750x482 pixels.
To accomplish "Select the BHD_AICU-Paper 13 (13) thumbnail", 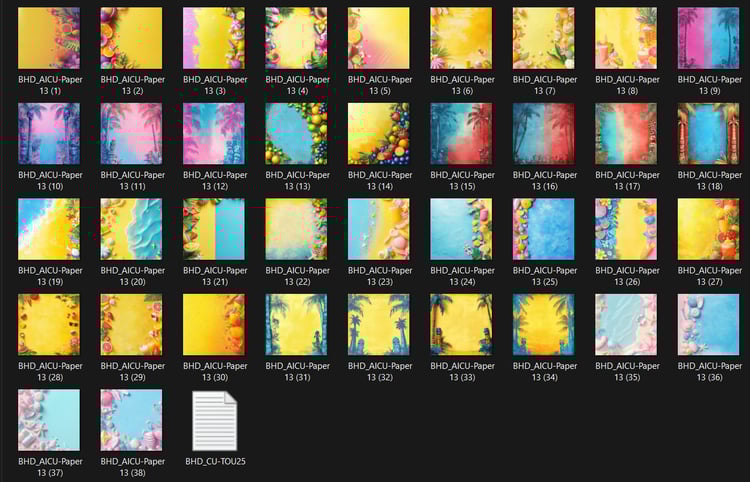I will (x=296, y=134).
